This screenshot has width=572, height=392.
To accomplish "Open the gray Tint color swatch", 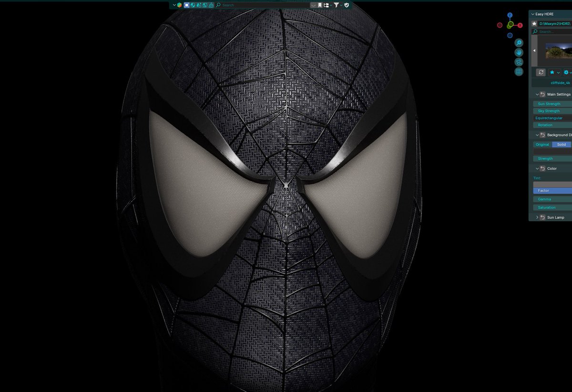I will (x=552, y=184).
